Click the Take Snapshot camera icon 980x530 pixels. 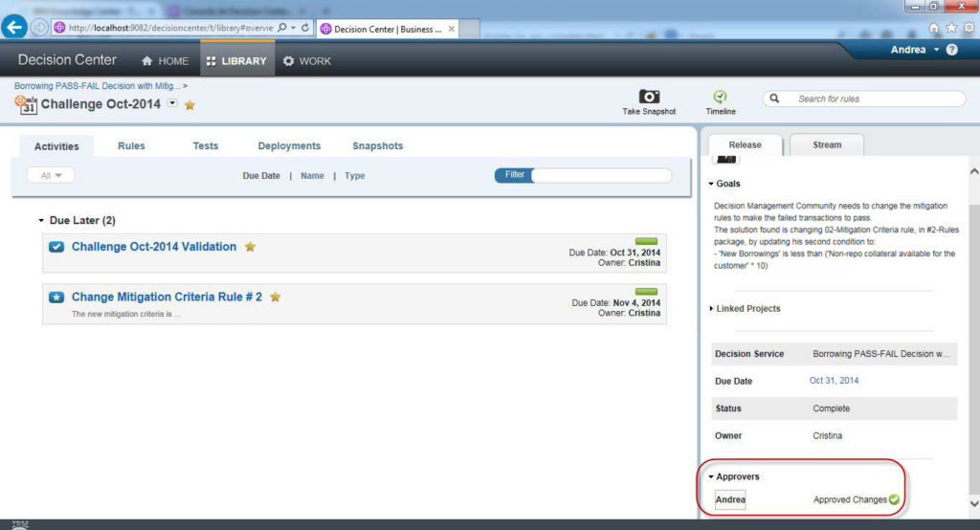pyautogui.click(x=649, y=97)
